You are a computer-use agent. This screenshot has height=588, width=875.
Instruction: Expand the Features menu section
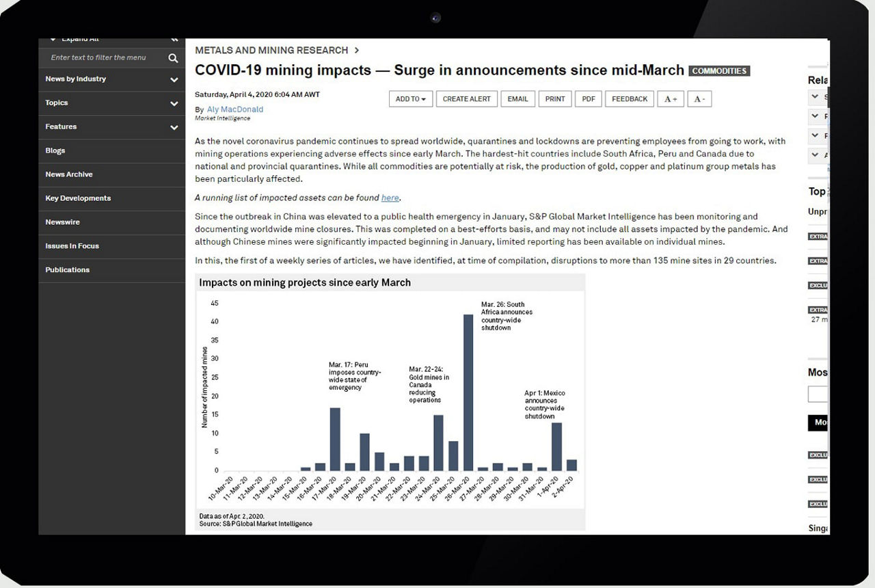(111, 127)
